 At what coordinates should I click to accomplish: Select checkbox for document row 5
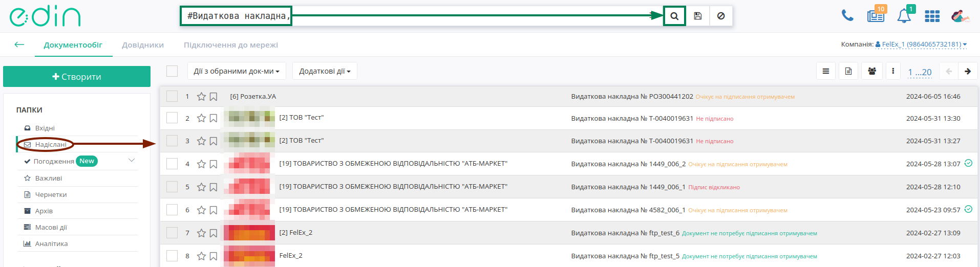click(172, 187)
